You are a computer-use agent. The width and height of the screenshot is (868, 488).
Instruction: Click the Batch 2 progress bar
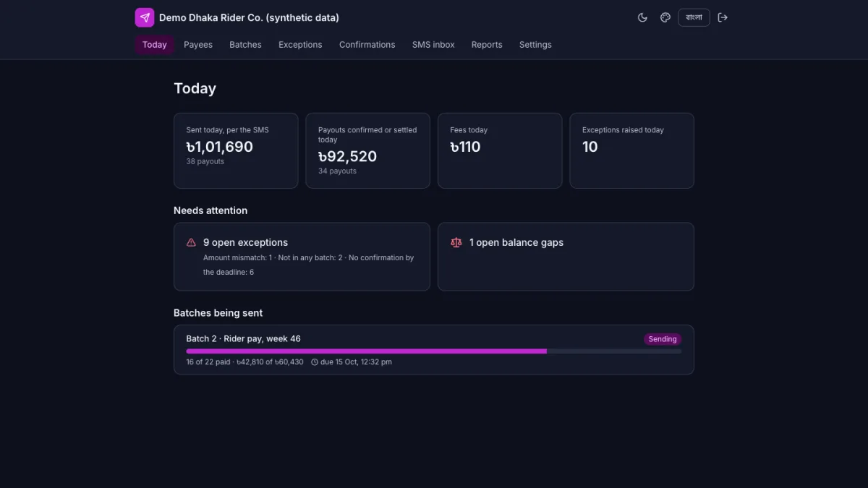point(434,351)
